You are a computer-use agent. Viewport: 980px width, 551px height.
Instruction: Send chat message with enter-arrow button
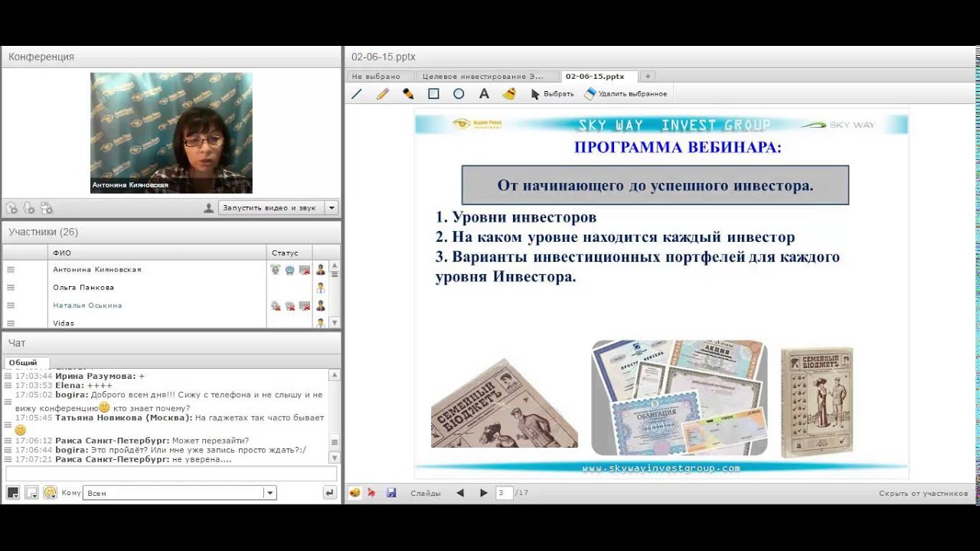[330, 493]
